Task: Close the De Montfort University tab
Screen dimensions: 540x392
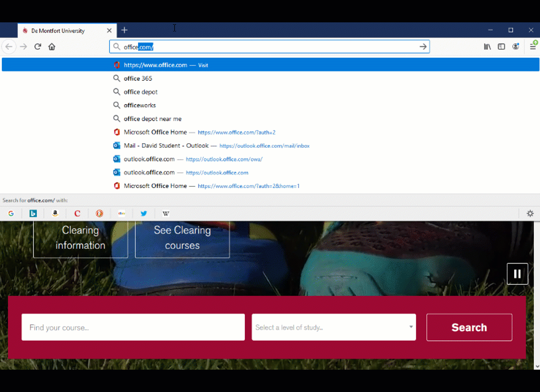Action: pos(109,30)
